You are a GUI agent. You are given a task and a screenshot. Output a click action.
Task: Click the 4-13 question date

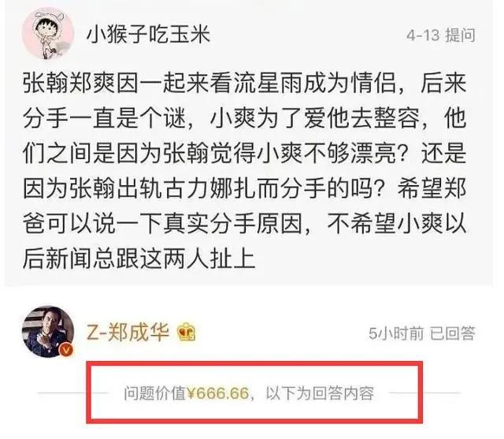point(423,35)
